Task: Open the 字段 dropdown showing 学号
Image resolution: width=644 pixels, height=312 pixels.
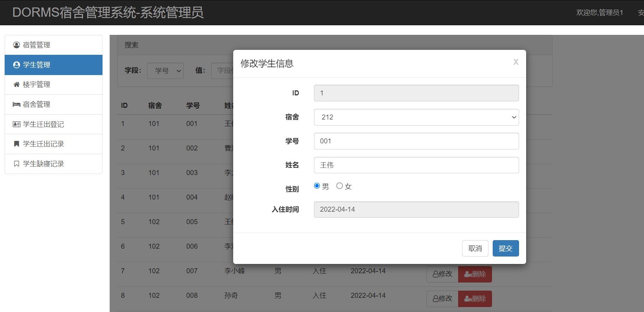Action: coord(165,71)
